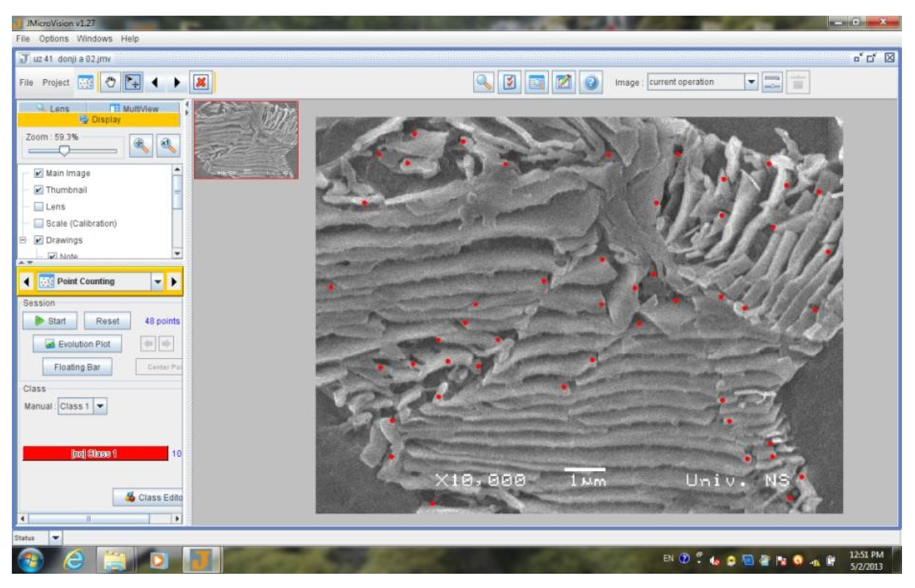Click the Evolution Plot button
This screenshot has width=915, height=588.
(x=77, y=344)
